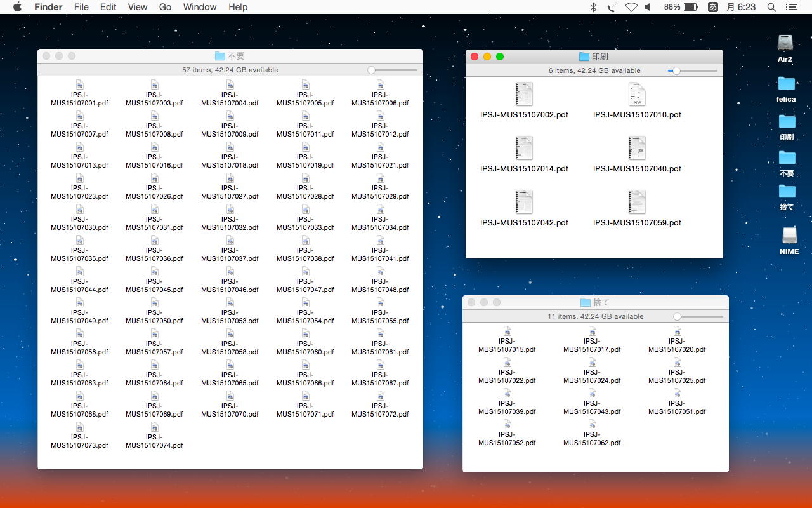Open the View menu in menu bar
The width and height of the screenshot is (812, 508).
(137, 7)
